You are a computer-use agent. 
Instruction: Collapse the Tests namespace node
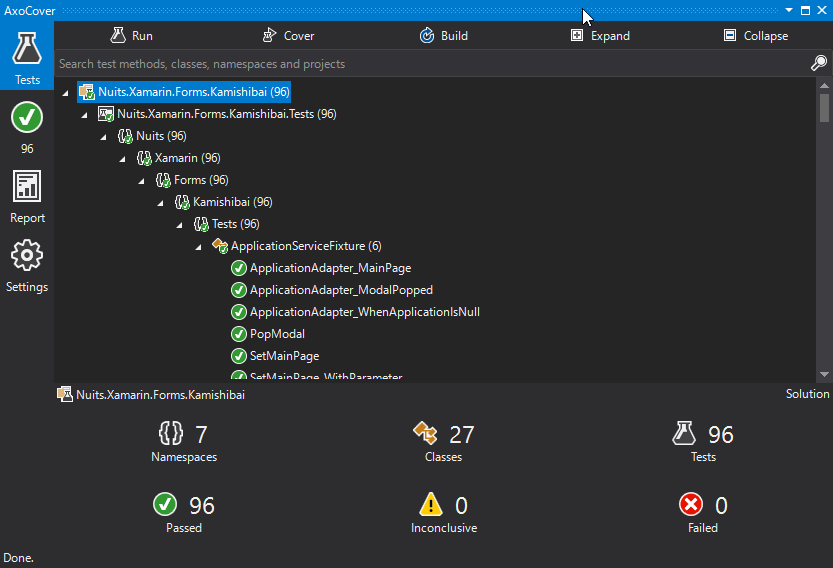tap(180, 225)
